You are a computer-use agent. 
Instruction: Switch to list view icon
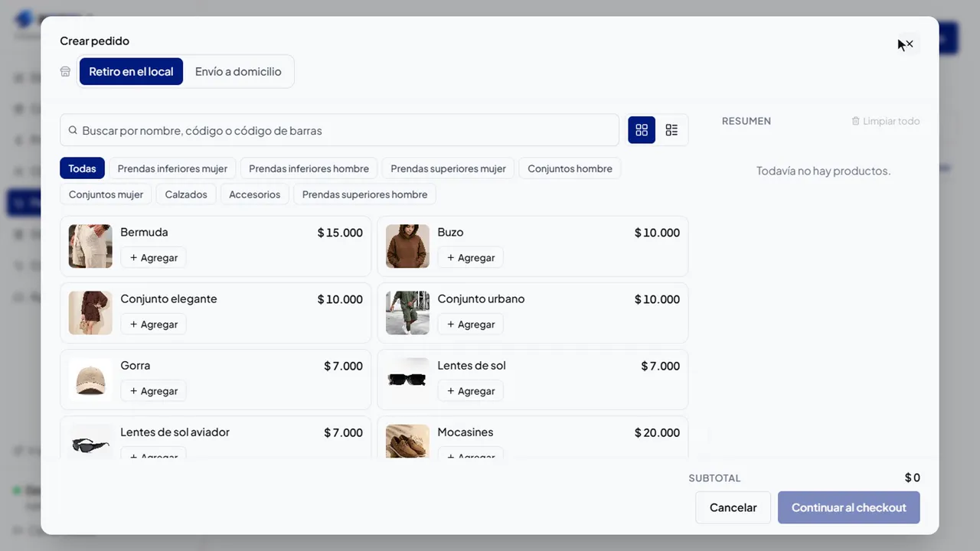[671, 130]
